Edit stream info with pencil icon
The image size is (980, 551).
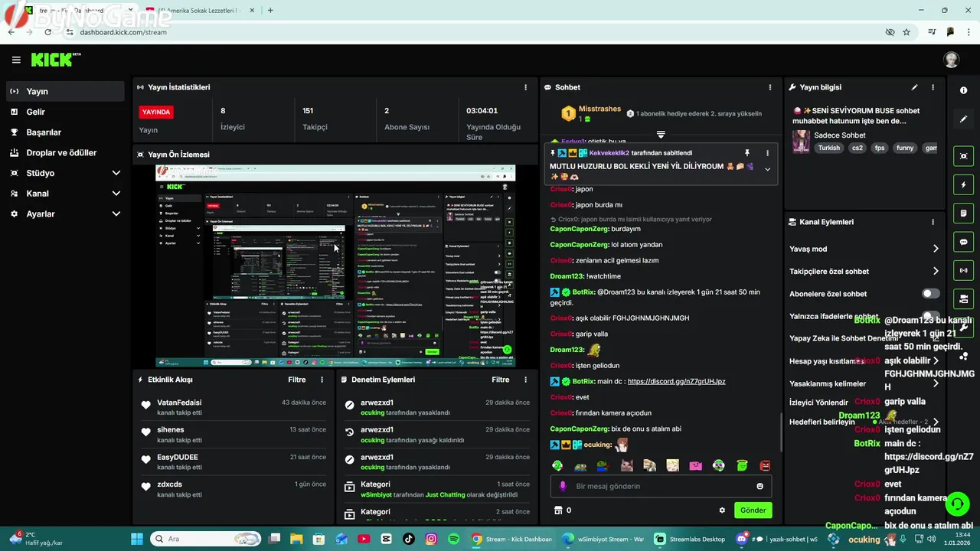(914, 87)
